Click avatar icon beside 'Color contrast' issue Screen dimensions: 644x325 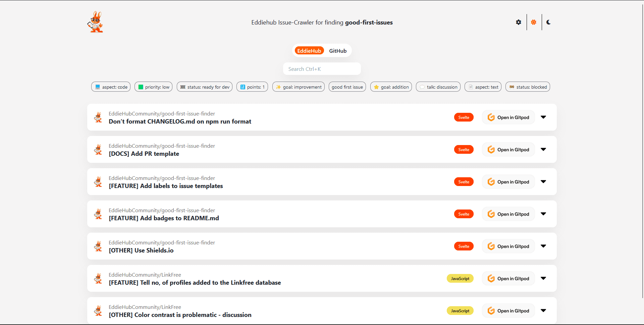(98, 311)
